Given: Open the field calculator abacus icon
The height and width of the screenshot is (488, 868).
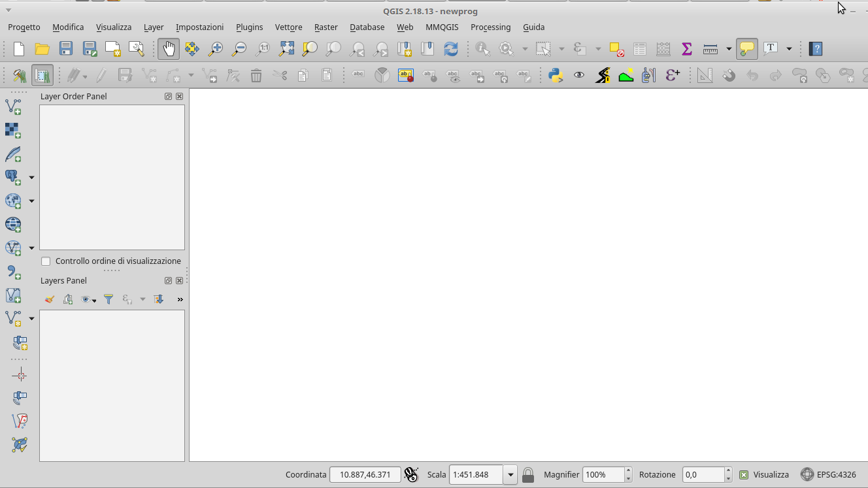Looking at the screenshot, I should coord(663,49).
